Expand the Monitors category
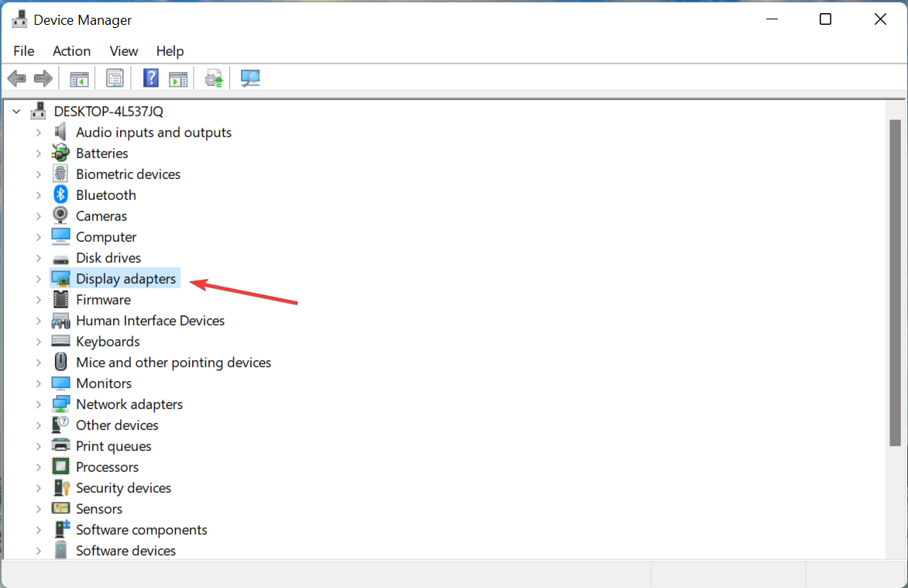This screenshot has width=908, height=588. coord(38,383)
